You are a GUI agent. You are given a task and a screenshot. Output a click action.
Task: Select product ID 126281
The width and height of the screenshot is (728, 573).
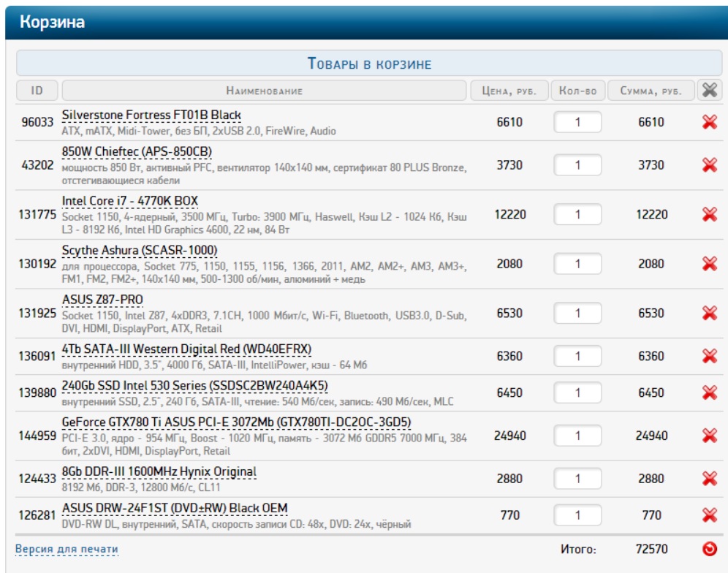[x=37, y=515]
